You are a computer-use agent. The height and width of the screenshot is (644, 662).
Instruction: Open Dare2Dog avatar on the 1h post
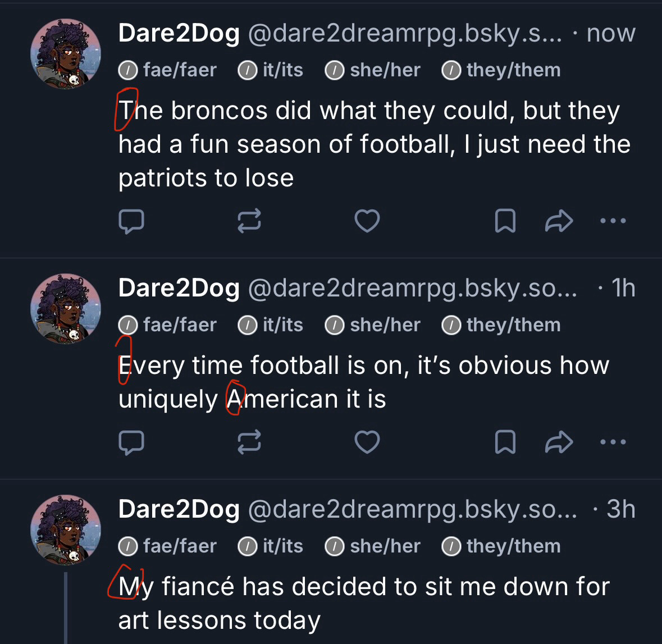[x=66, y=309]
